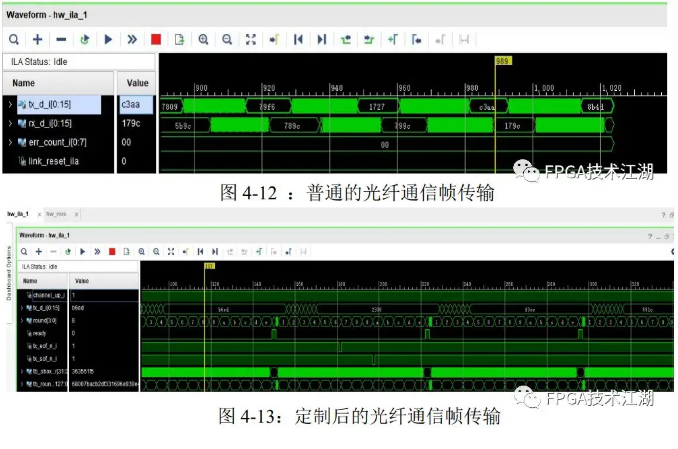Image resolution: width=678 pixels, height=449 pixels.
Task: Click the yellow cursor marker at 989
Action: click(x=502, y=62)
